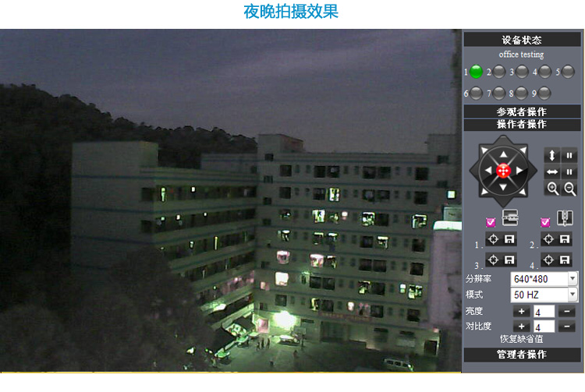This screenshot has height=392, width=585.
Task: Click the 对比度 contrast value field
Action: coord(544,327)
